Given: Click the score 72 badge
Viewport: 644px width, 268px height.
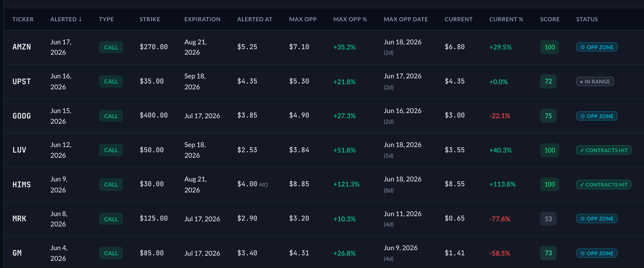Looking at the screenshot, I should click(x=548, y=81).
